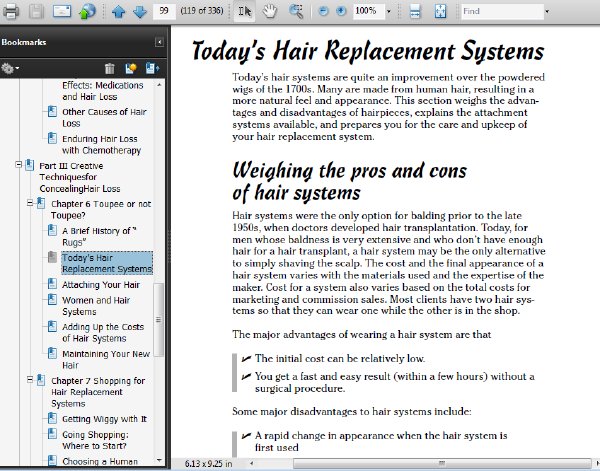Click the Zoom In plus button
600x471 pixels.
(341, 11)
